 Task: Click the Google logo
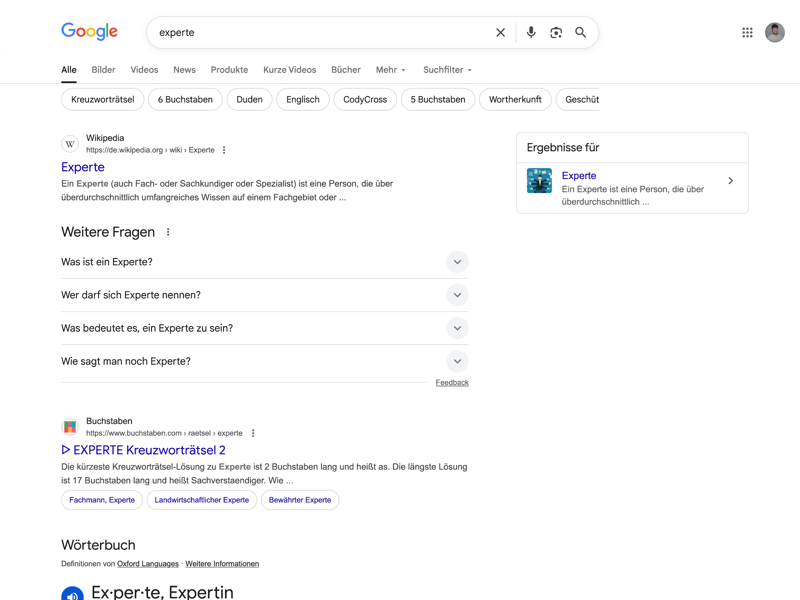[x=89, y=31]
